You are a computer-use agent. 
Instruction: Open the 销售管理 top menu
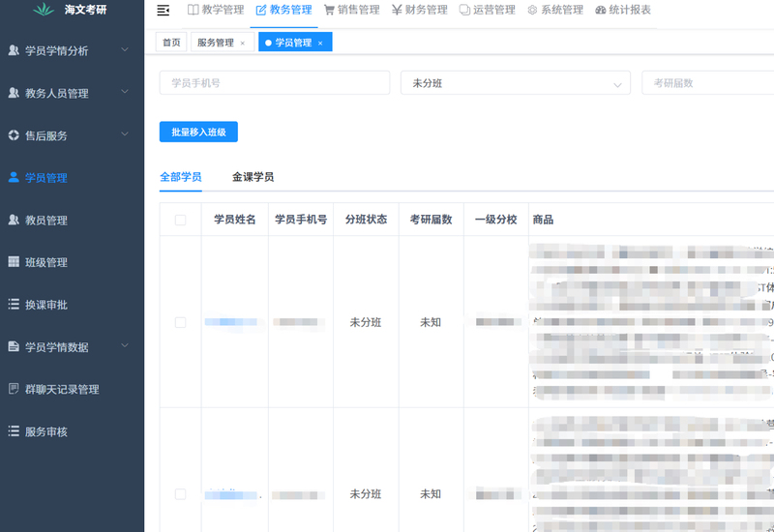[x=351, y=11]
